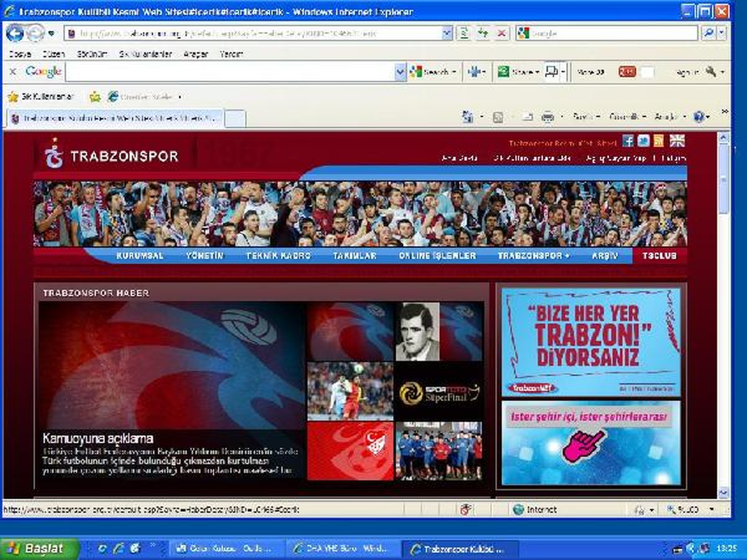Open the Düzen menu
Viewport: 747px width, 560px height.
pyautogui.click(x=54, y=54)
